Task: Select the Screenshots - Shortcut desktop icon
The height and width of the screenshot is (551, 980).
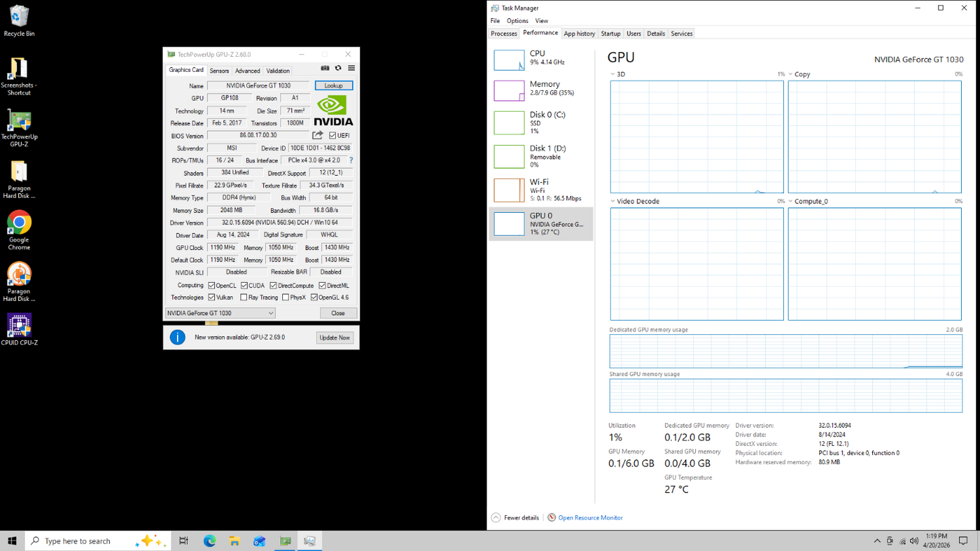Action: [x=19, y=76]
